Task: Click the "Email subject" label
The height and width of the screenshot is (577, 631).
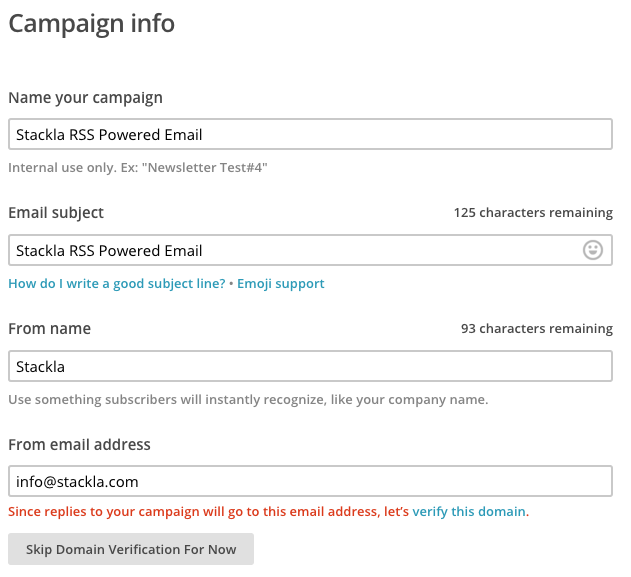Action: tap(56, 213)
